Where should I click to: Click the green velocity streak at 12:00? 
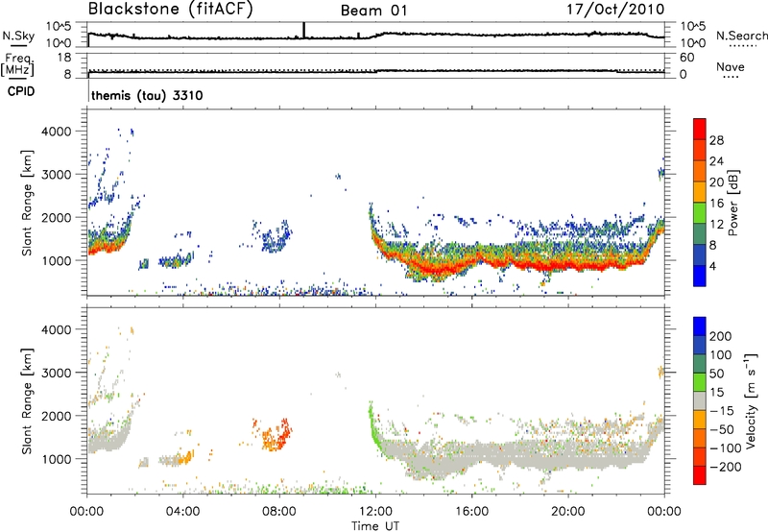pyautogui.click(x=375, y=428)
